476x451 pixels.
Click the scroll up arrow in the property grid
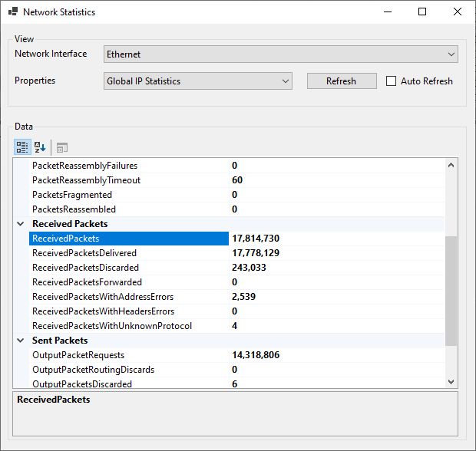[x=451, y=166]
